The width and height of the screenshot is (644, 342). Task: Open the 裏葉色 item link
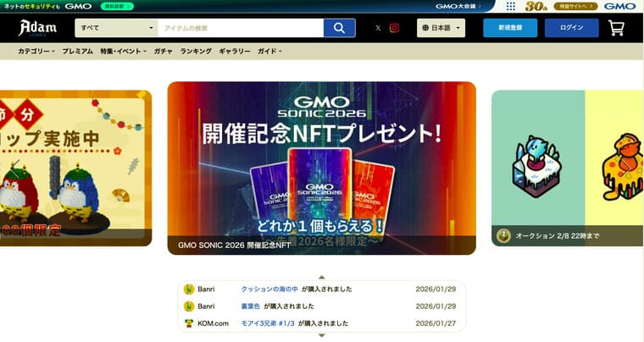[250, 306]
